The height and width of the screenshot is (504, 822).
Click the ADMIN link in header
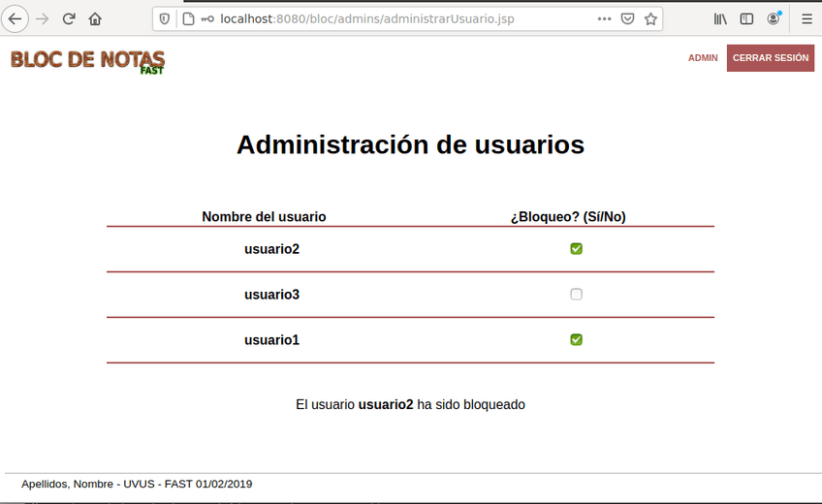[703, 58]
